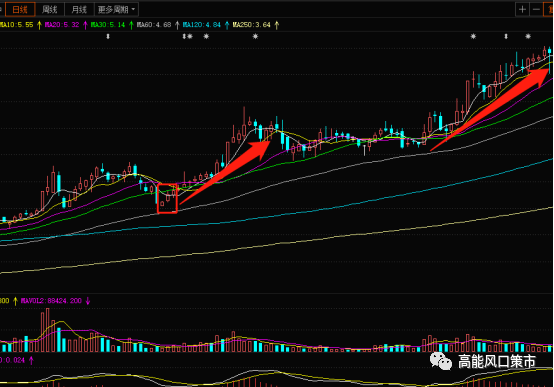Click the plus zoom-in button
Screen dimensions: 554x387
522,10
